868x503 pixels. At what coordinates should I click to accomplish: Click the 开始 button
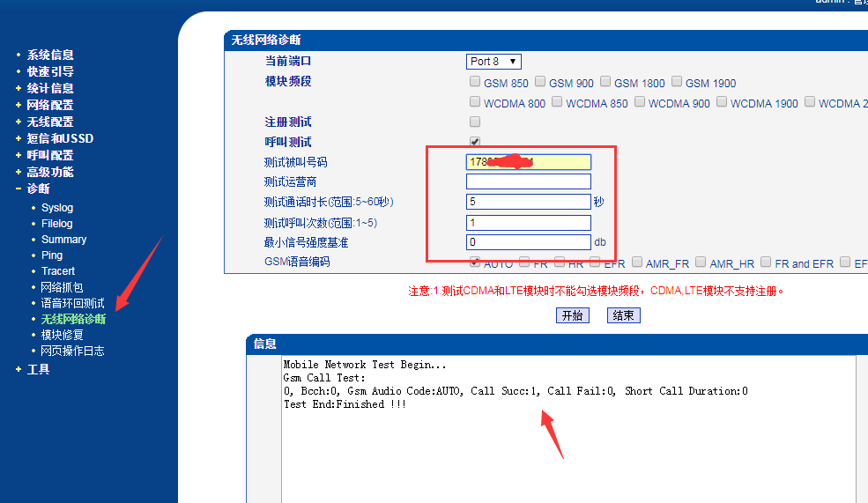coord(573,315)
